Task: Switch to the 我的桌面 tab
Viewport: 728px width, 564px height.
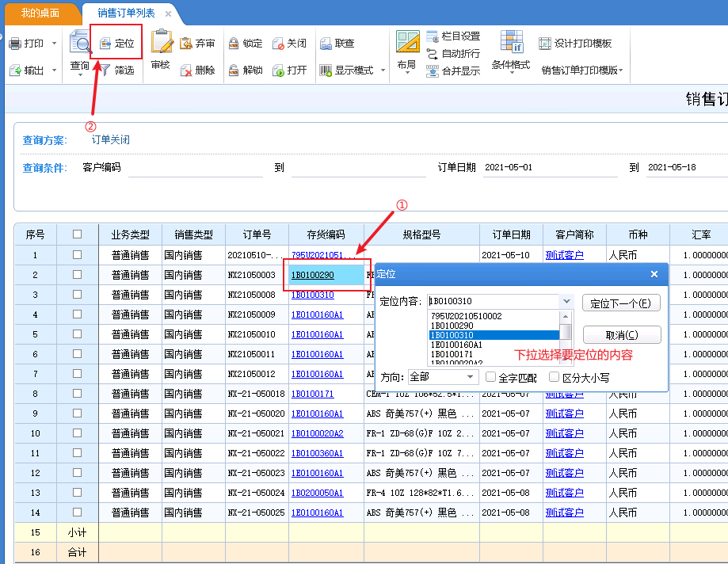Action: coord(40,13)
